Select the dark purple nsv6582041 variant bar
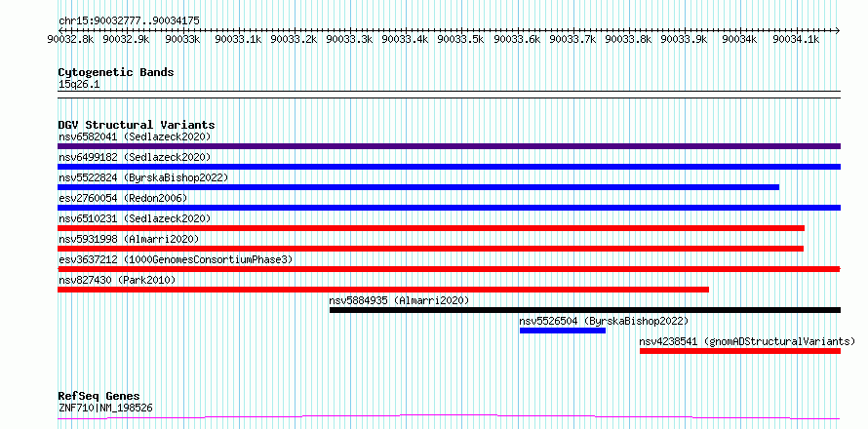Viewport: 868px width, 429px height. click(x=449, y=146)
